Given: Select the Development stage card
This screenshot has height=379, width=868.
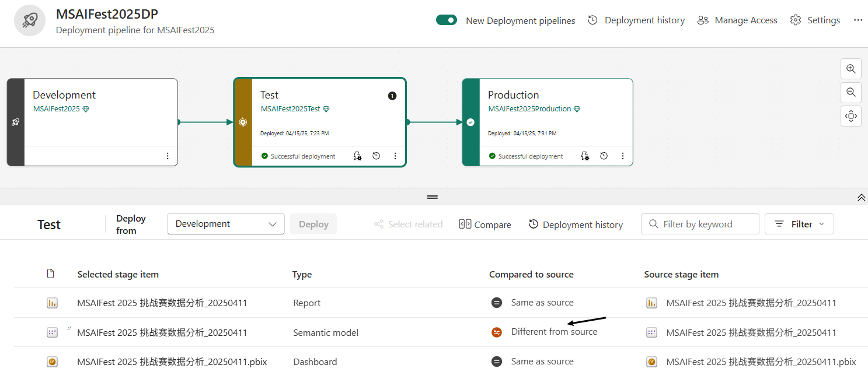Looking at the screenshot, I should pyautogui.click(x=92, y=122).
